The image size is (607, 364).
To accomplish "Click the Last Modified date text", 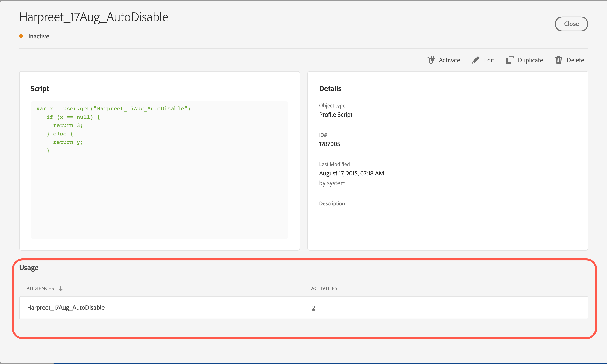I will click(351, 173).
